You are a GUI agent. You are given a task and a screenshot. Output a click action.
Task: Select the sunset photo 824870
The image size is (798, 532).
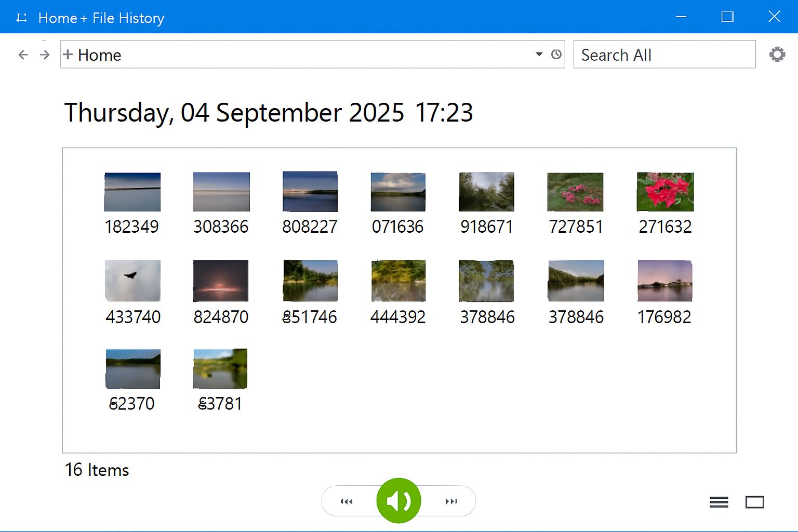221,281
